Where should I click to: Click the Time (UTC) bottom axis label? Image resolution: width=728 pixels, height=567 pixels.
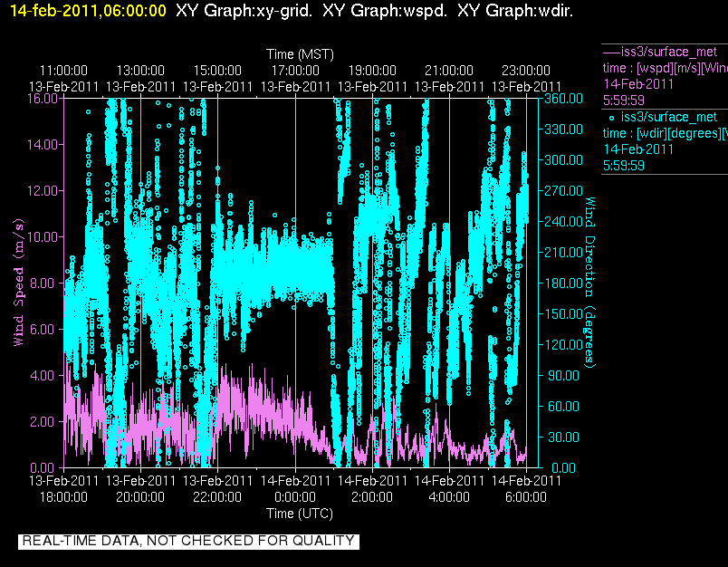(x=300, y=514)
